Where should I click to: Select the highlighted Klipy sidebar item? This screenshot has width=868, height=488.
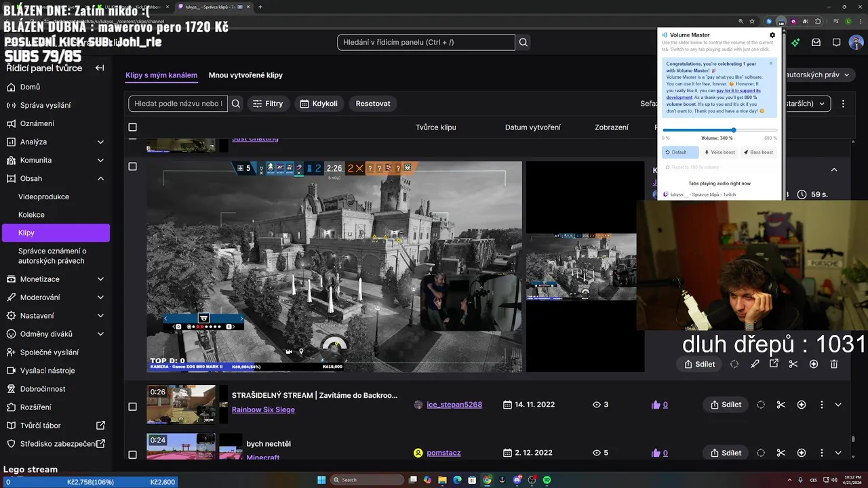pos(56,232)
